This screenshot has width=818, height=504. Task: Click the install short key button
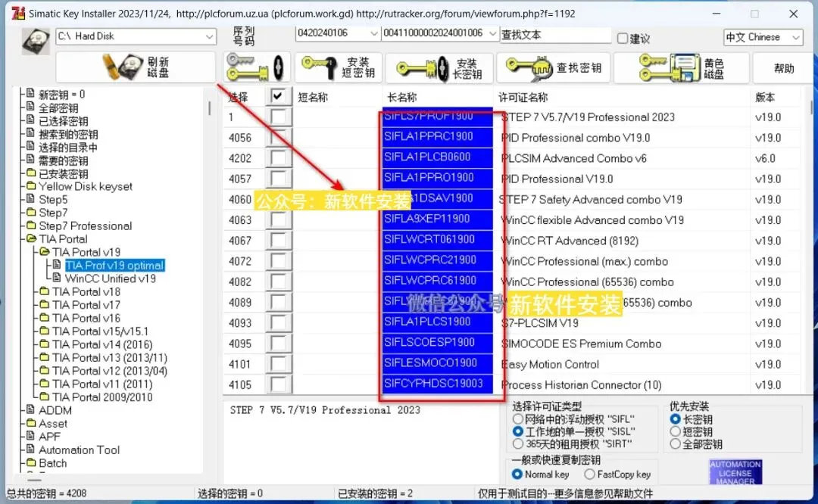coord(339,67)
